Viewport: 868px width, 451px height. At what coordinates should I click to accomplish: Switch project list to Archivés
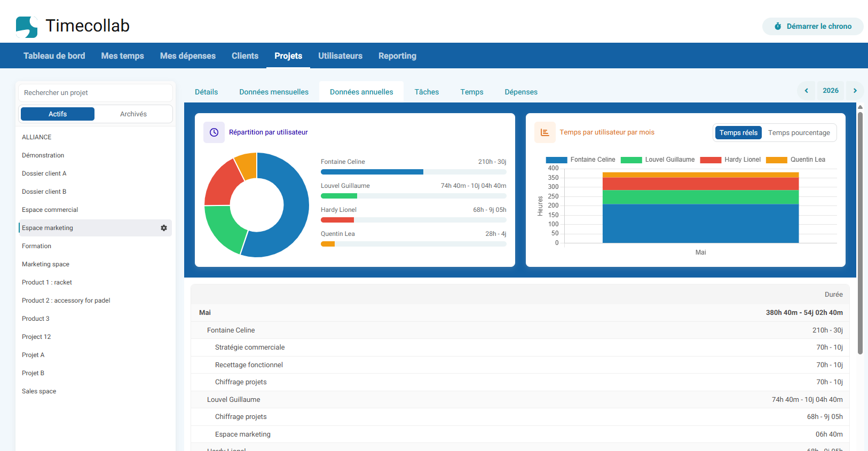(133, 114)
